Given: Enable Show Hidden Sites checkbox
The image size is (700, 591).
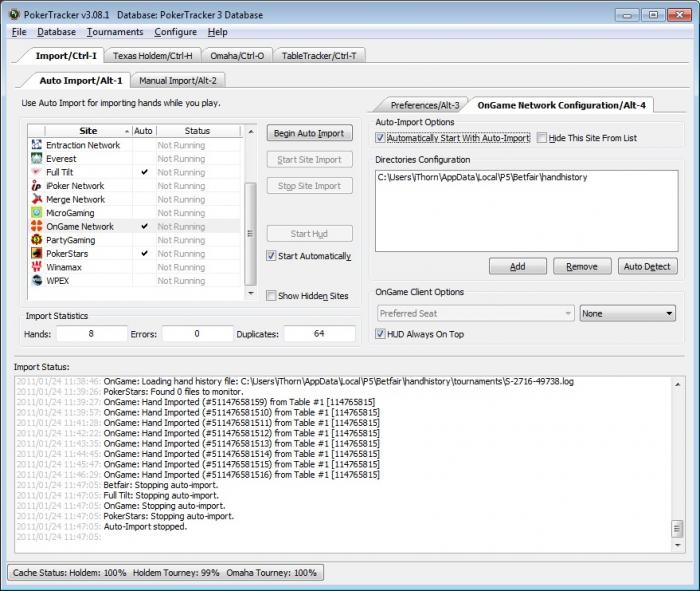Looking at the screenshot, I should (x=271, y=296).
